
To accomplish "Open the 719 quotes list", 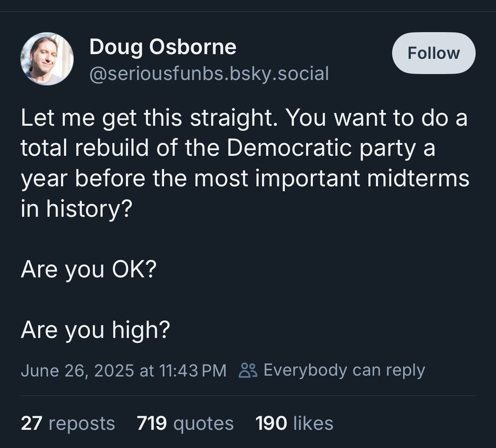I will tap(185, 423).
